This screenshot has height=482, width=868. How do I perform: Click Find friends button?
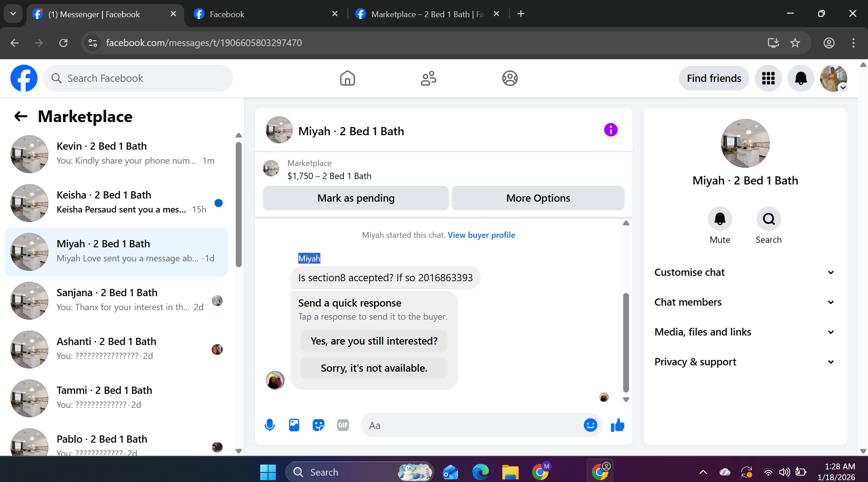(x=714, y=78)
